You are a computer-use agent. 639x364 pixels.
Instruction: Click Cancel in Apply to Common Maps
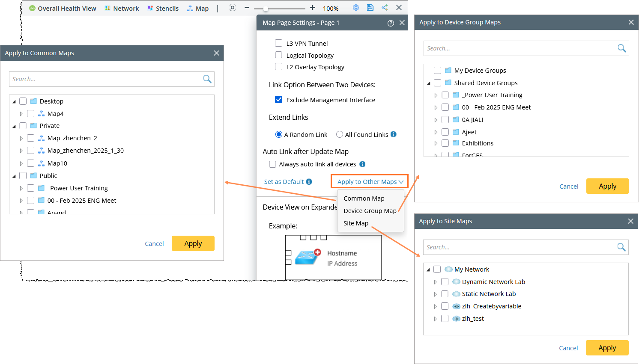tap(154, 244)
